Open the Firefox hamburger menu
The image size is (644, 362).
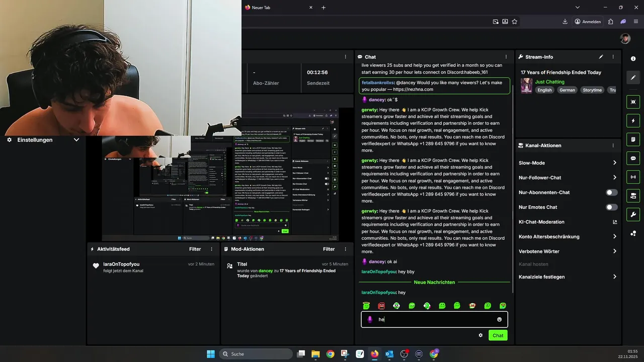click(635, 22)
